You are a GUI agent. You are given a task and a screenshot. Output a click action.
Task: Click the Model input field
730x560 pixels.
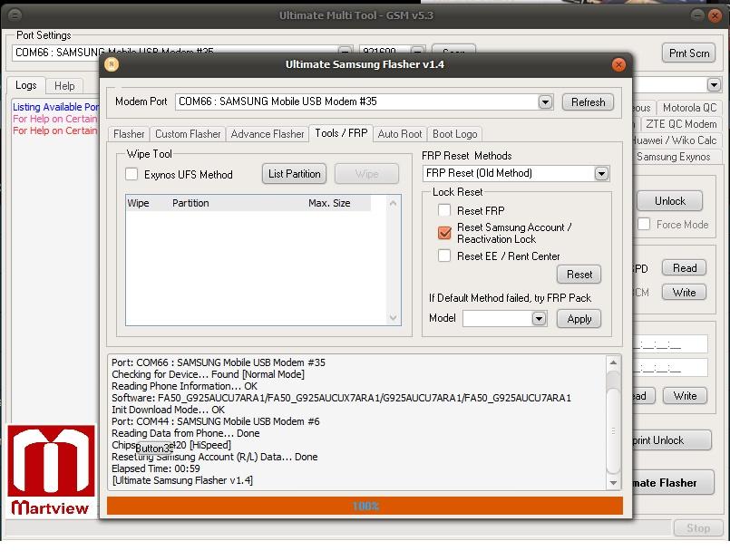[x=497, y=319]
